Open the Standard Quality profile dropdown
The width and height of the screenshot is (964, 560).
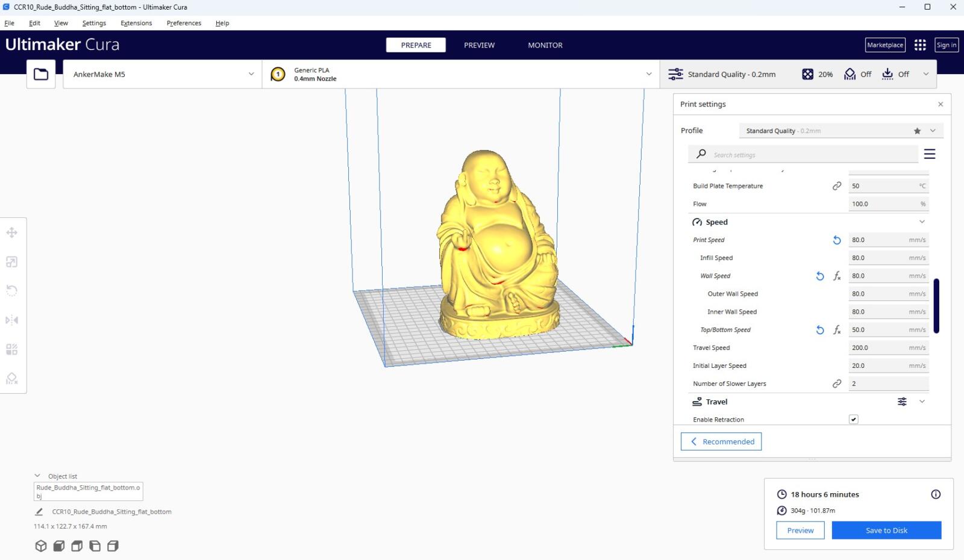(x=841, y=131)
